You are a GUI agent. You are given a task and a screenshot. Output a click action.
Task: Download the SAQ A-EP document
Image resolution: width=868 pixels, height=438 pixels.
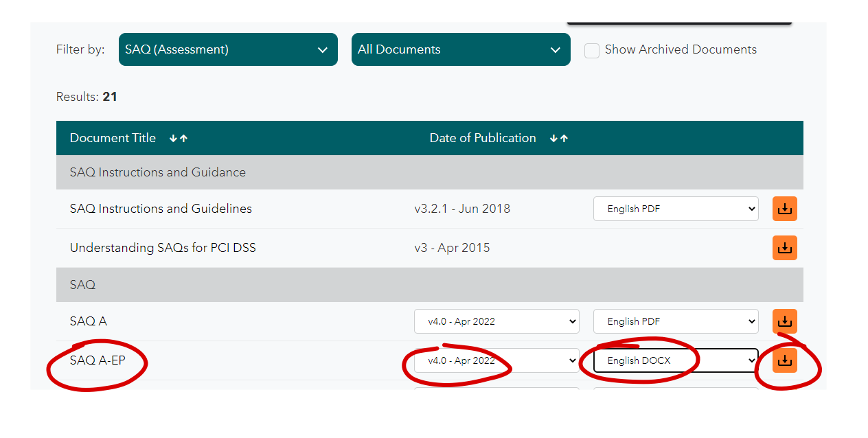(x=784, y=360)
